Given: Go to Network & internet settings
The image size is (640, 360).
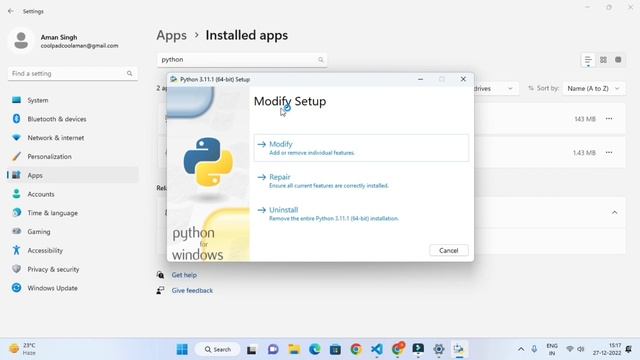Looking at the screenshot, I should [x=73, y=138].
